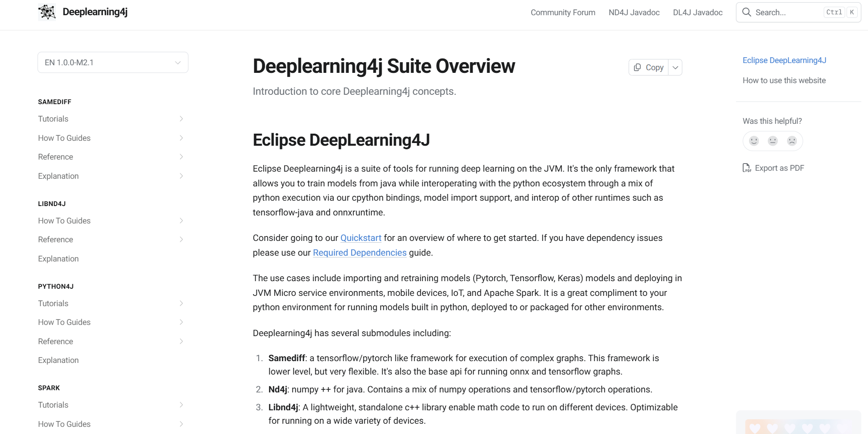Screen dimensions: 868x434
Task: Expand Spark Tutorials chevron
Action: tap(181, 405)
